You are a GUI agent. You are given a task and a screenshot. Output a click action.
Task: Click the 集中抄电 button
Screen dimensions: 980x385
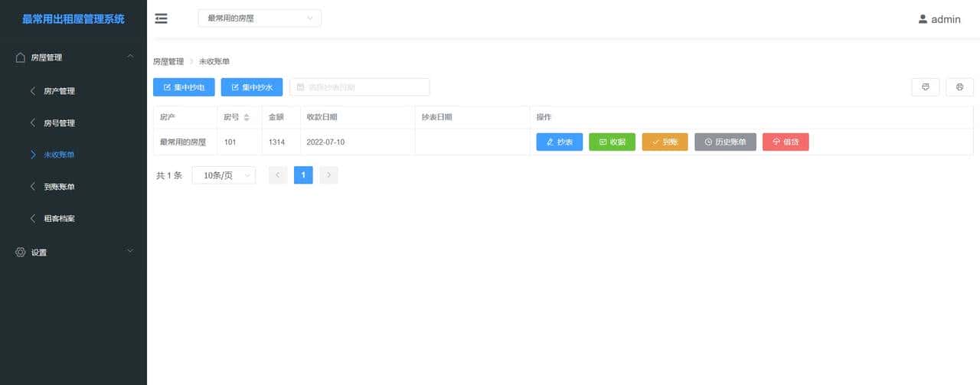pyautogui.click(x=184, y=87)
